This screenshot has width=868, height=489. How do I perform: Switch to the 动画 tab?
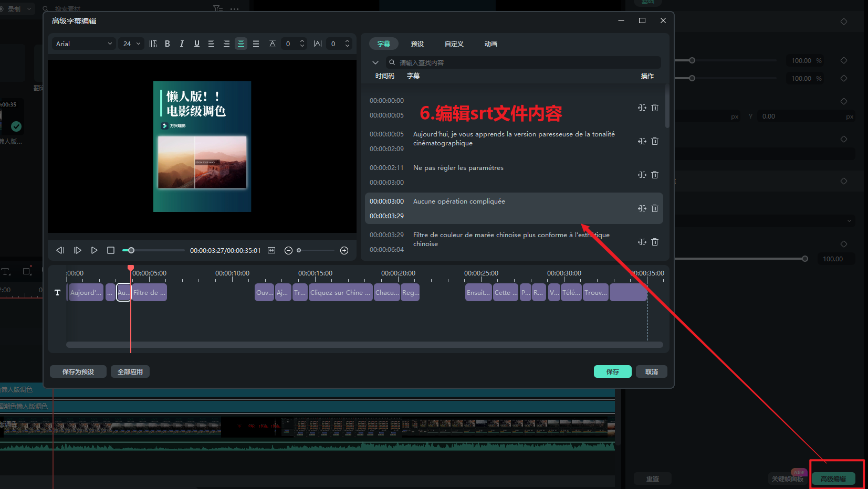point(490,44)
